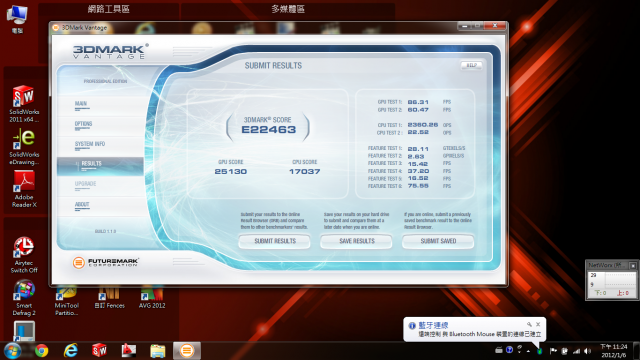Click Feature Test 6 value 75.55

pos(418,186)
